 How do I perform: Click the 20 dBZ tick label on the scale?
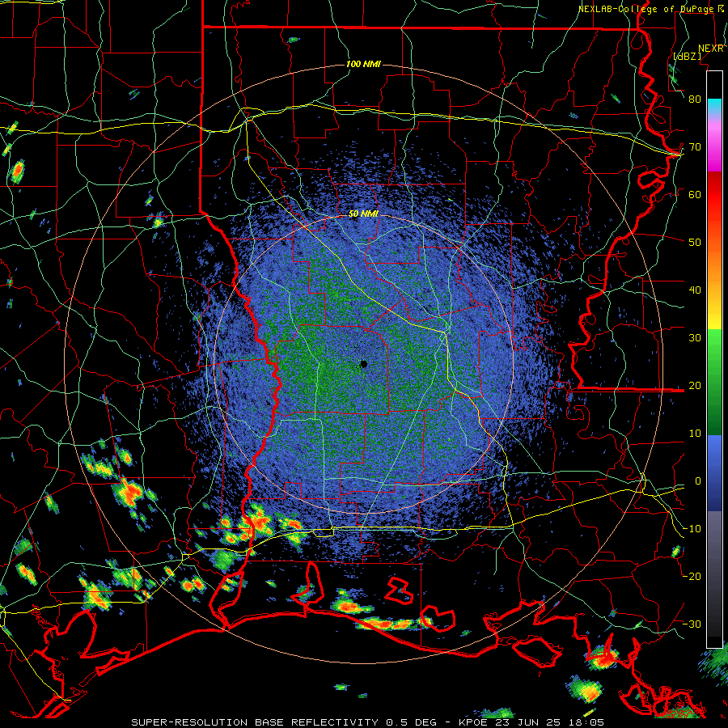(695, 386)
